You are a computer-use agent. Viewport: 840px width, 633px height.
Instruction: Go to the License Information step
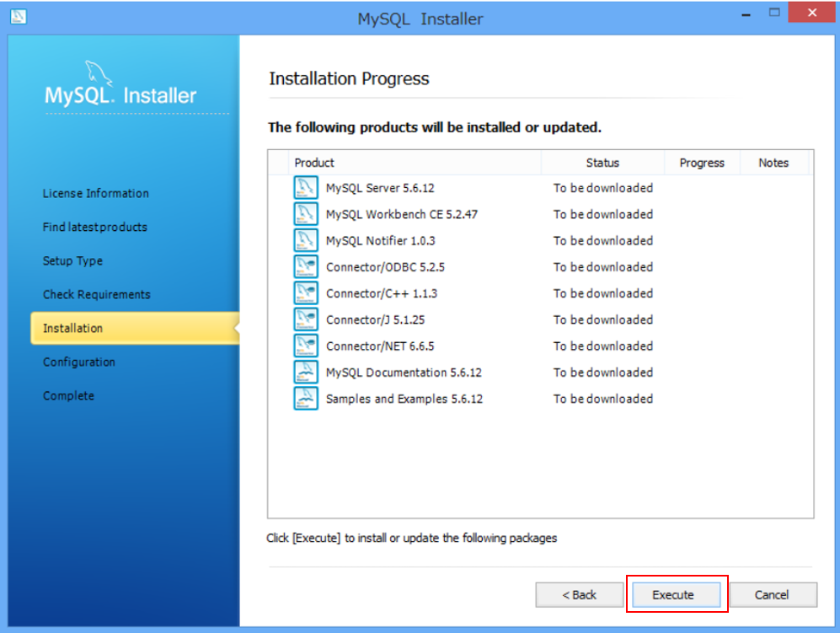pos(96,194)
